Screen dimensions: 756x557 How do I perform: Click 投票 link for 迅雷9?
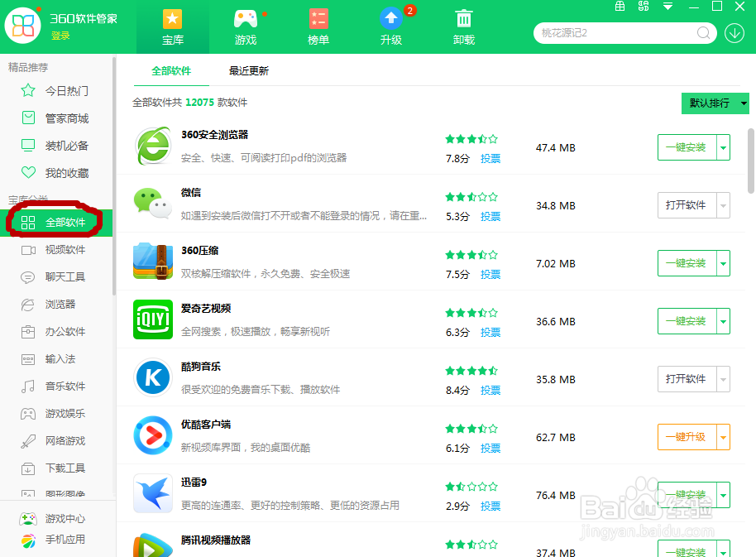tap(490, 506)
